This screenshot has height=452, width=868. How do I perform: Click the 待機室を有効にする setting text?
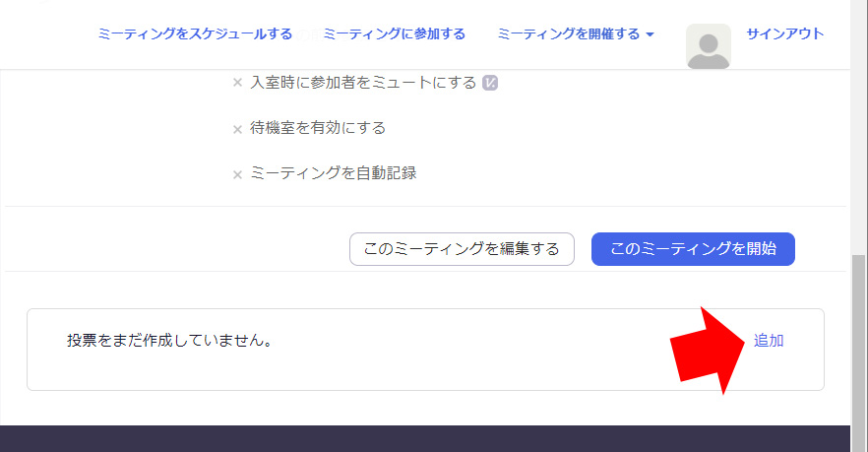pyautogui.click(x=318, y=128)
